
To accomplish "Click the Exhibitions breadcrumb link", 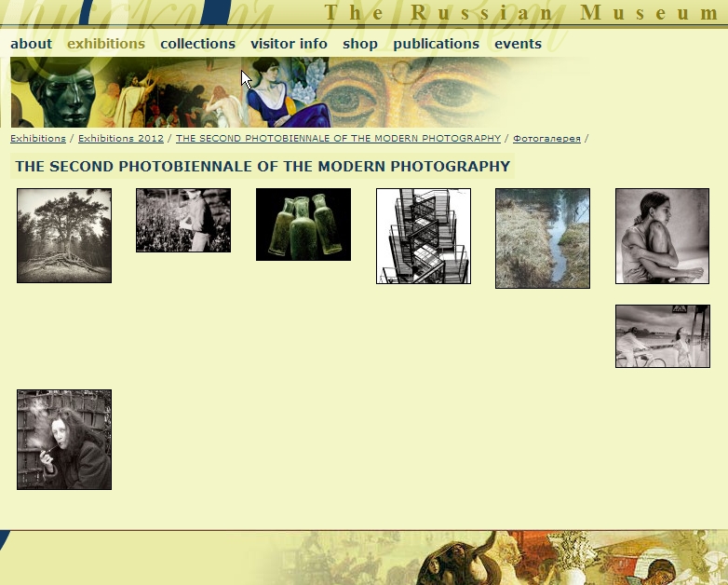I will coord(38,139).
